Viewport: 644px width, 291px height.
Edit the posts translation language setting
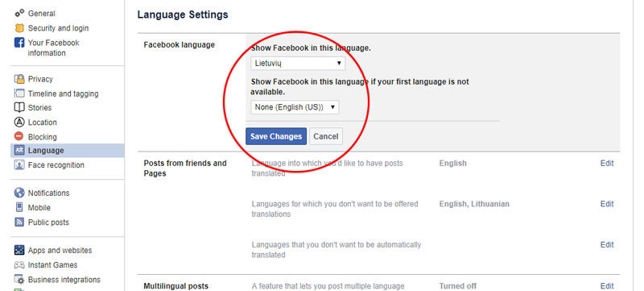point(607,163)
